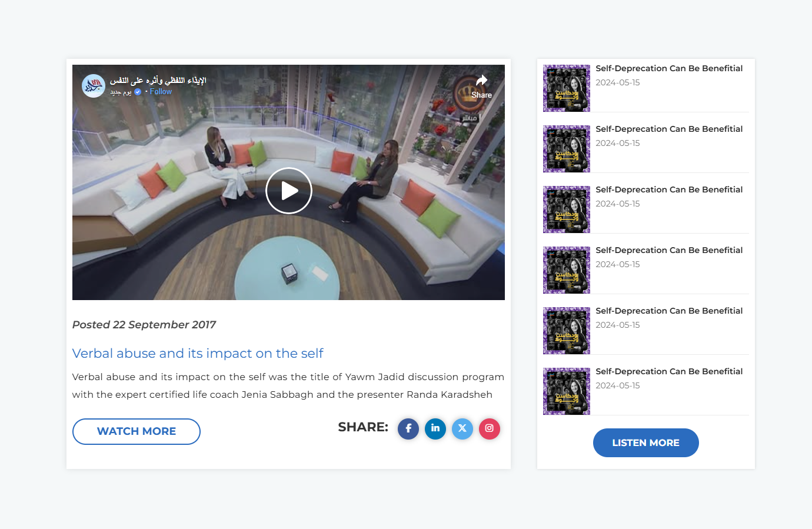Play the verbal abuse video
Screen dimensions: 812x529
pyautogui.click(x=288, y=191)
